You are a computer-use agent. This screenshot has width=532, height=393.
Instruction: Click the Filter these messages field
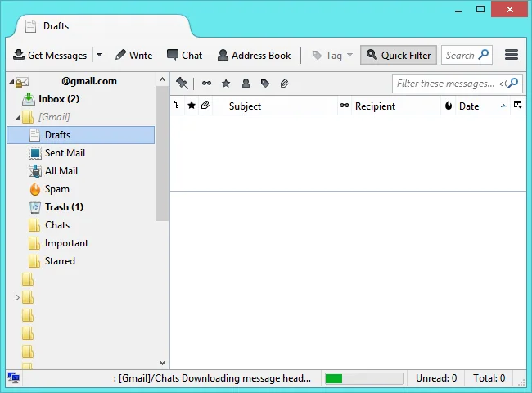pyautogui.click(x=457, y=84)
